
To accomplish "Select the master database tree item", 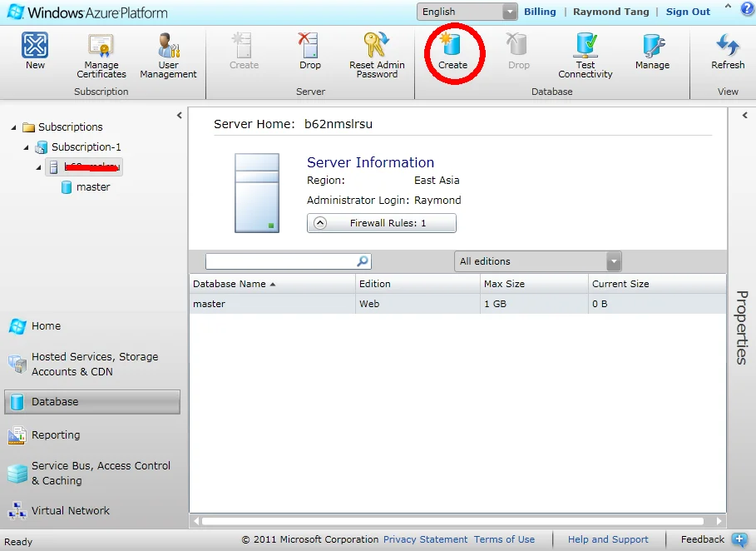I will pos(92,187).
